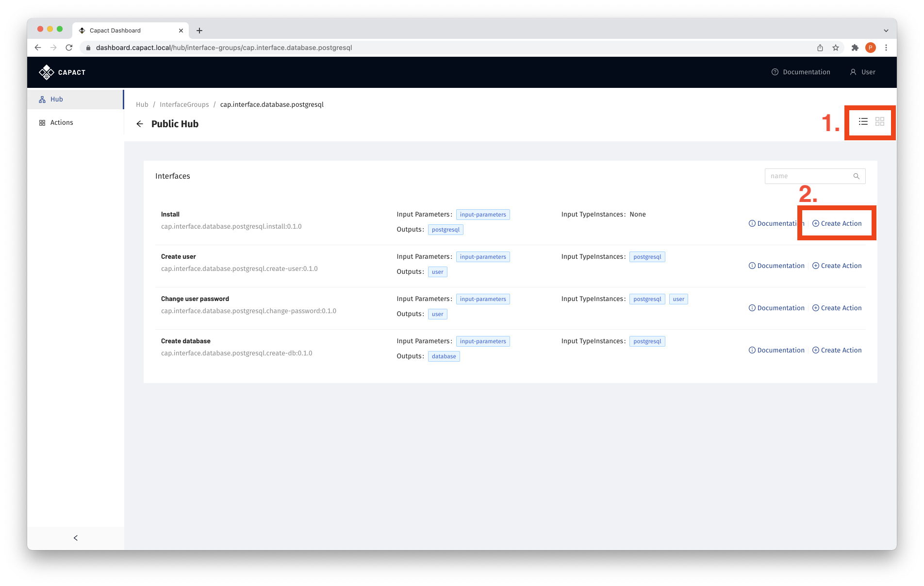
Task: Click the Capact logo
Action: coord(62,72)
